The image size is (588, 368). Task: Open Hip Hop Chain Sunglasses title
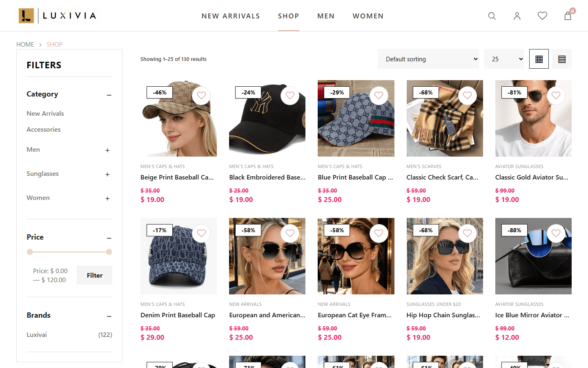443,315
